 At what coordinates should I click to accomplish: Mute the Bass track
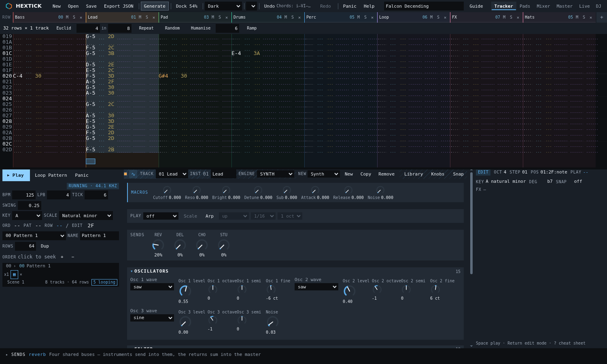point(67,17)
